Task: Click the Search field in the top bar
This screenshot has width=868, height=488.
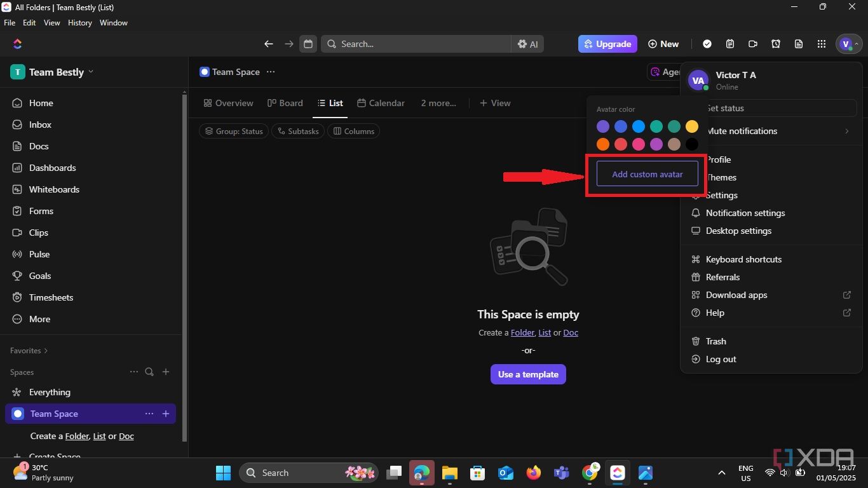Action: (x=416, y=44)
